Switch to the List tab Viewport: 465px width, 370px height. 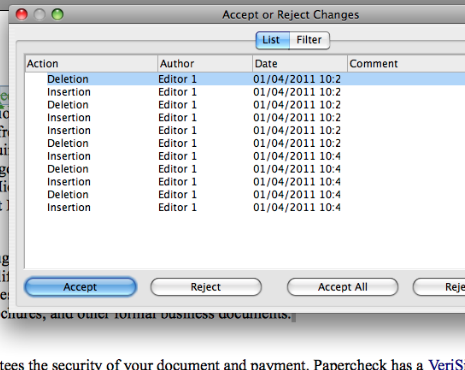(x=273, y=40)
